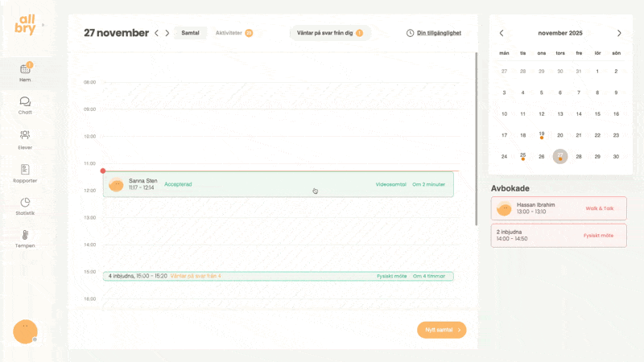The image size is (644, 362).
Task: Click the Nytt samtal button
Action: pyautogui.click(x=441, y=330)
